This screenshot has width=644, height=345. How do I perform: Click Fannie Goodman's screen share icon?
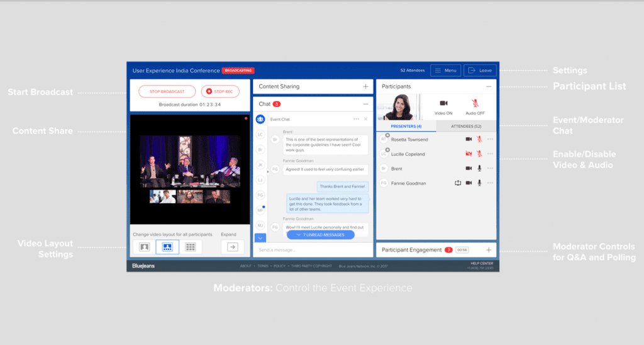tap(458, 183)
